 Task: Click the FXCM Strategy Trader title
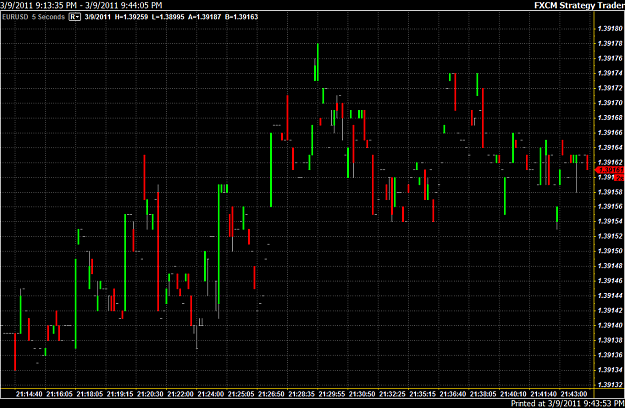[579, 5]
